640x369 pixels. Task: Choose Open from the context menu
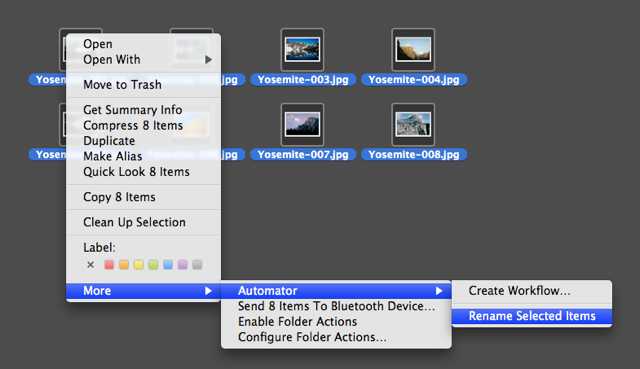[x=143, y=44]
